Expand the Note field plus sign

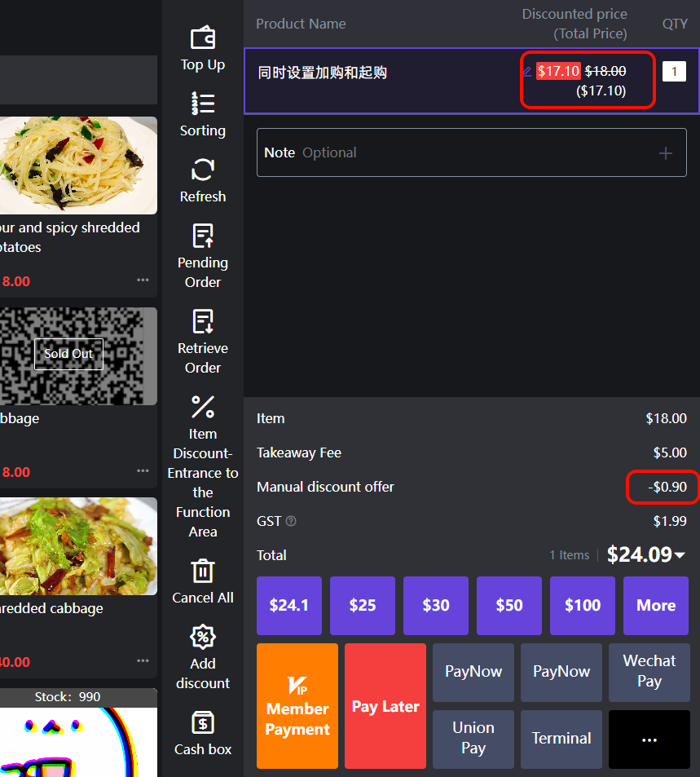point(666,153)
